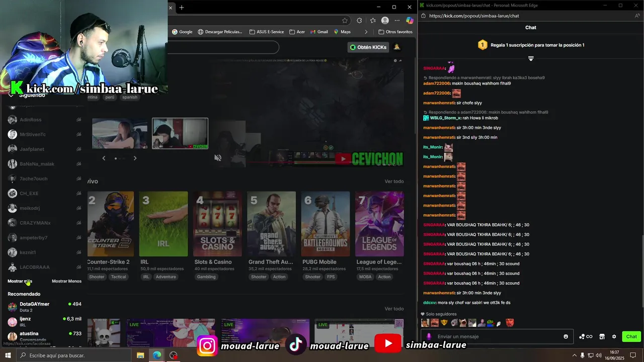The image size is (644, 362).
Task: Open recommended channel DotaGAYmer
Action: click(44, 306)
